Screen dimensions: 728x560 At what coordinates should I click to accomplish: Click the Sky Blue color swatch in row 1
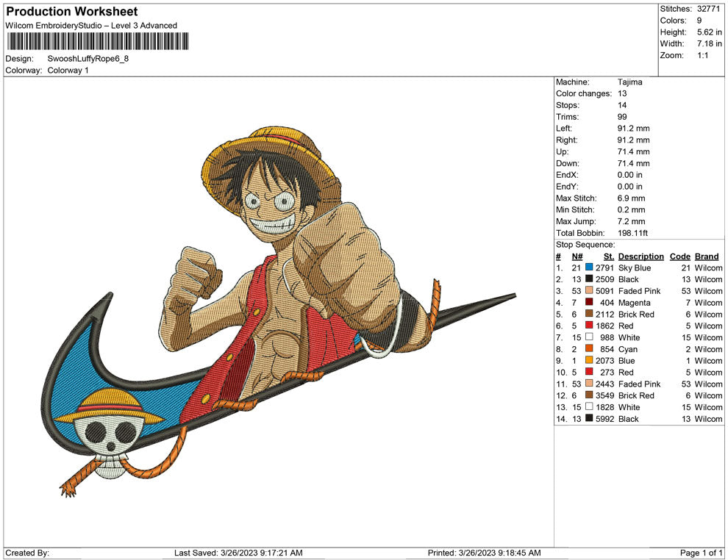[x=589, y=268]
